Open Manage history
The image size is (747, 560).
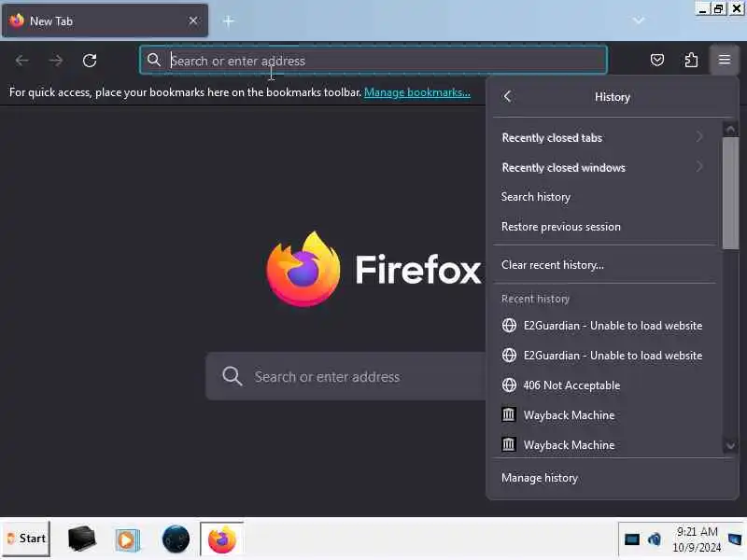click(613, 478)
